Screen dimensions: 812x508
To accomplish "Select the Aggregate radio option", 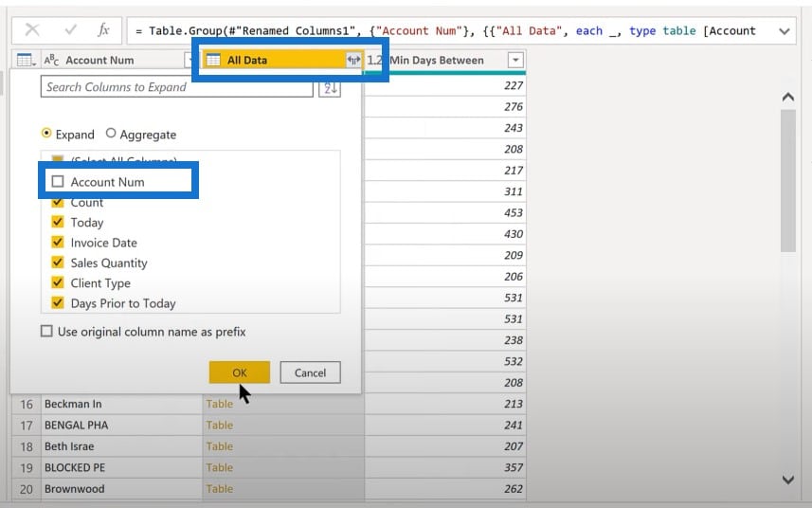I will 110,134.
